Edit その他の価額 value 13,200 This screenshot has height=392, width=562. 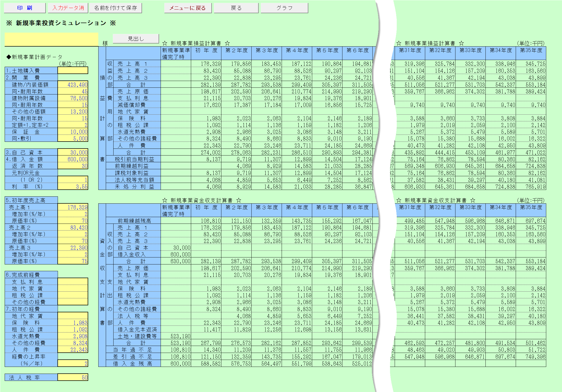coord(73,111)
